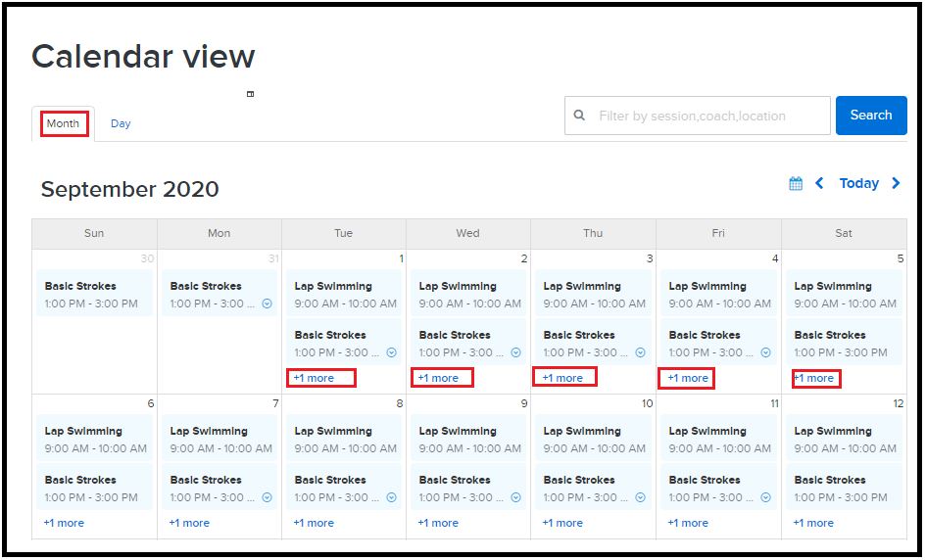Open Lap Swimming session on September 4
This screenshot has width=926, height=560.
(x=718, y=294)
